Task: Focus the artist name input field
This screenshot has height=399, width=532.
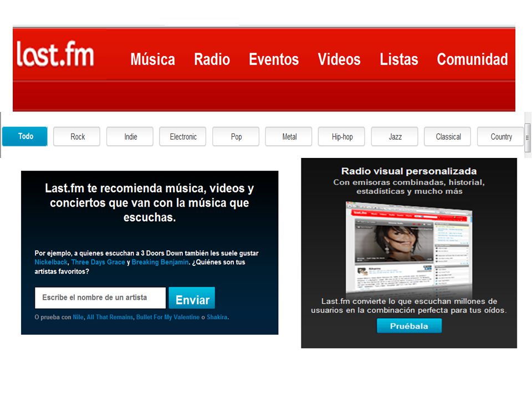Action: click(x=100, y=298)
